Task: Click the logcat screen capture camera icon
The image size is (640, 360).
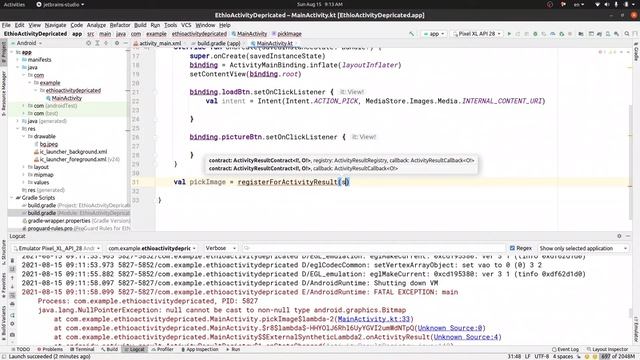Action: [x=12, y=335]
